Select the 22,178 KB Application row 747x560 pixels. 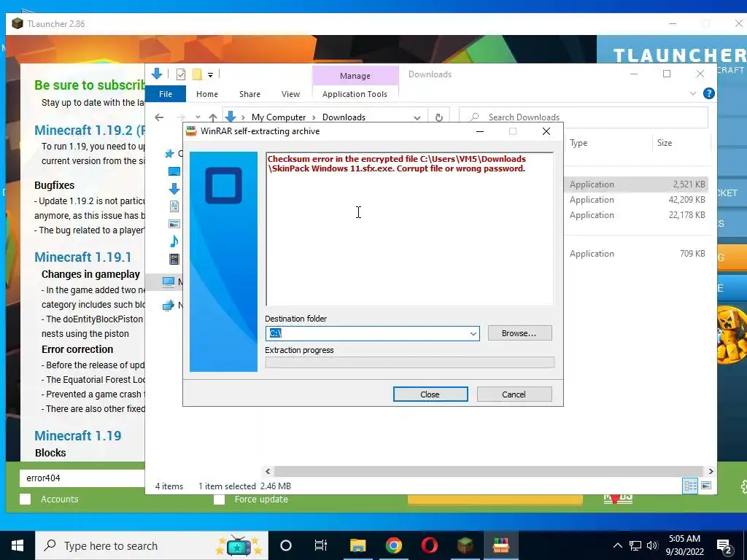tap(638, 215)
